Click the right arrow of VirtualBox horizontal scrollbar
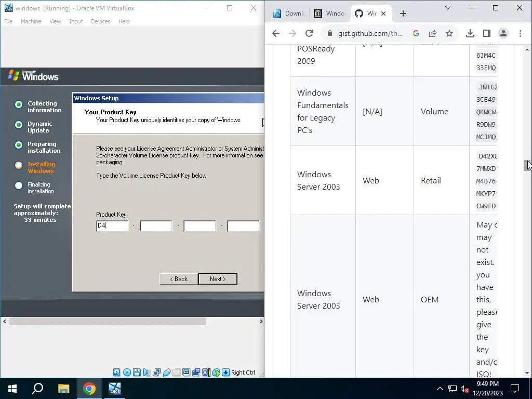Screen dimensions: 532x399 point(261,321)
